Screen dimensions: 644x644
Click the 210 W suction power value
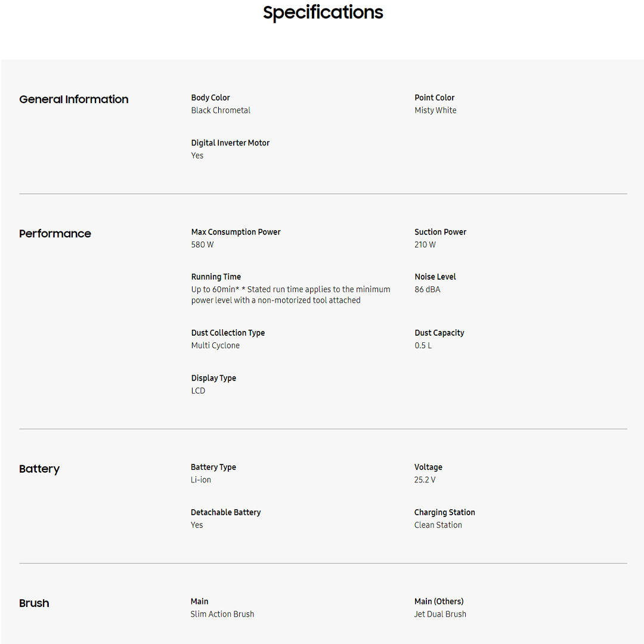(x=425, y=244)
